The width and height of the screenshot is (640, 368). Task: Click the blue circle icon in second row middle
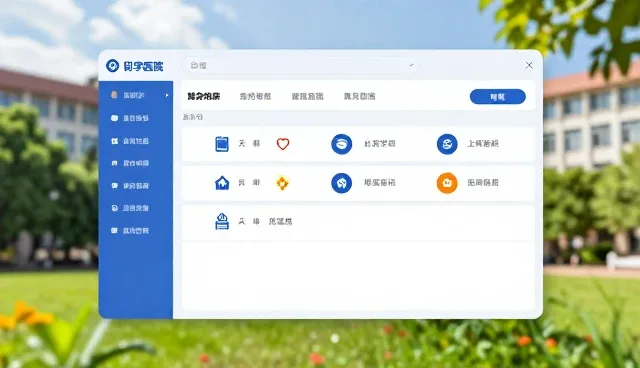[x=342, y=183]
